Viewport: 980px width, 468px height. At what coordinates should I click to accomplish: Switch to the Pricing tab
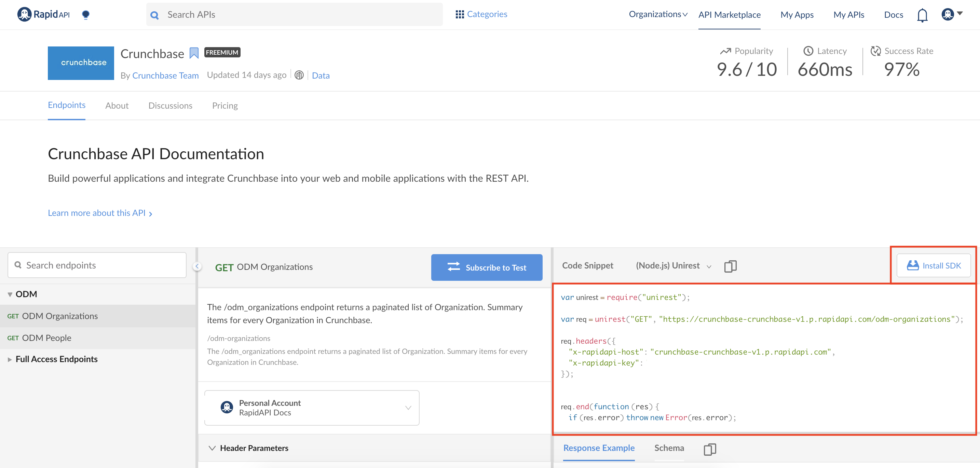click(225, 106)
